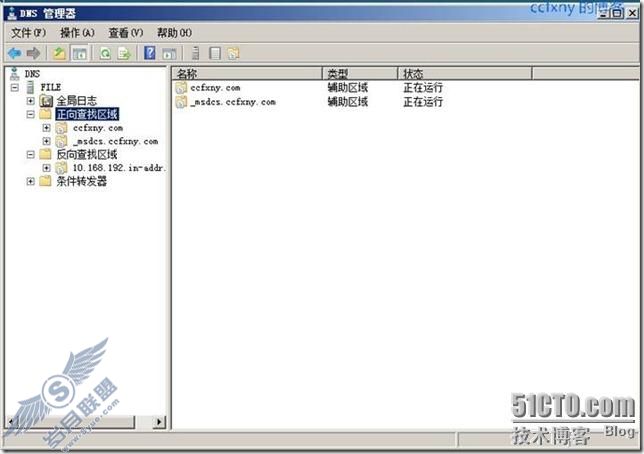Screen dimensions: 644x454
Task: Open the 查看(V) menu
Action: [126, 33]
